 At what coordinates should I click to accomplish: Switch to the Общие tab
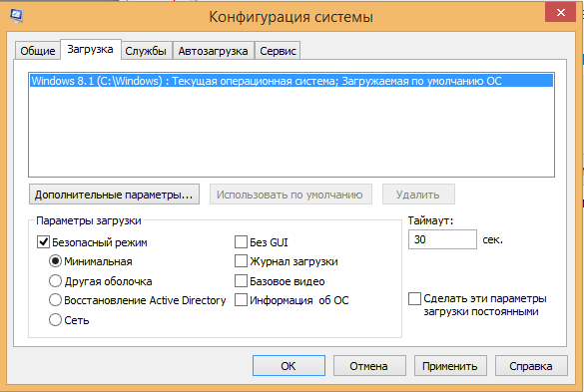pyautogui.click(x=38, y=51)
